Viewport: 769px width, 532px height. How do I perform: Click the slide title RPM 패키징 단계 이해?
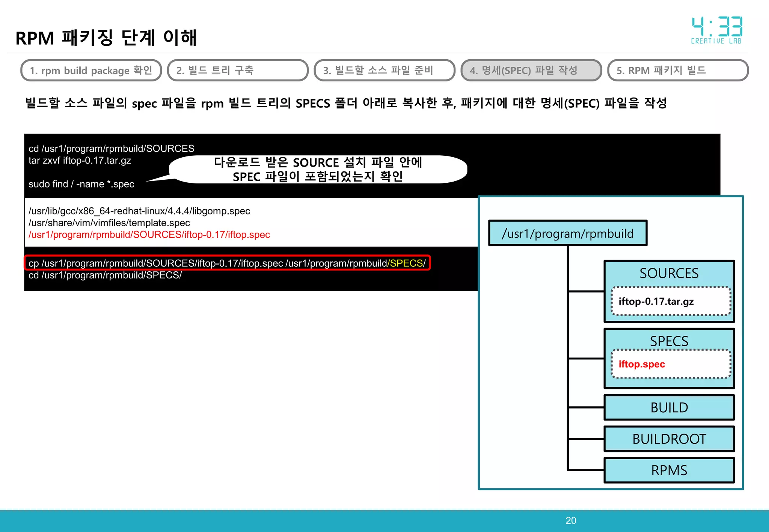(x=106, y=38)
